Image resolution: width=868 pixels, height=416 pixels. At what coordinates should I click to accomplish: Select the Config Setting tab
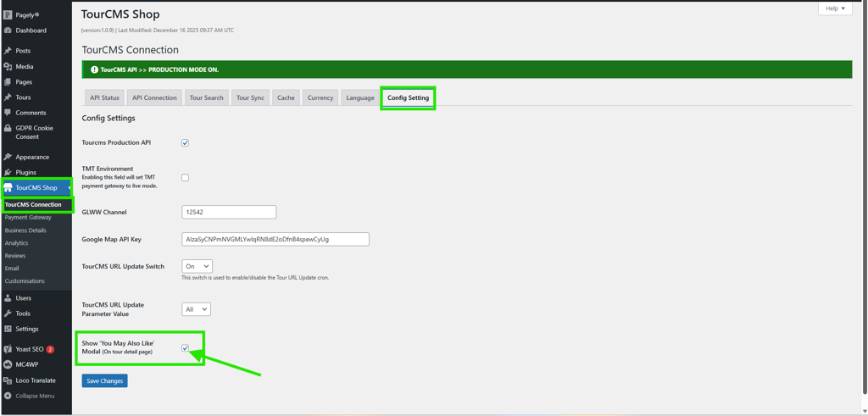coord(408,97)
